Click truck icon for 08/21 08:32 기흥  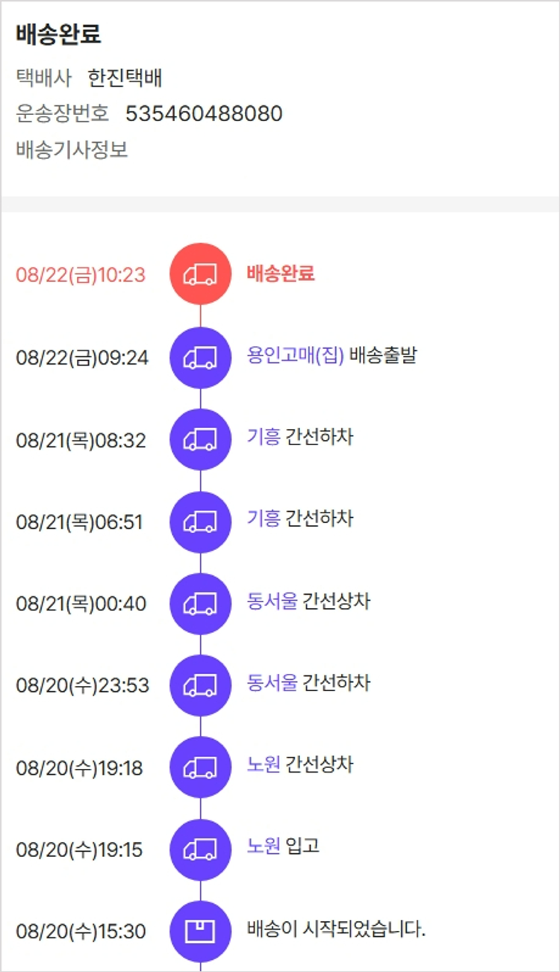tap(200, 439)
